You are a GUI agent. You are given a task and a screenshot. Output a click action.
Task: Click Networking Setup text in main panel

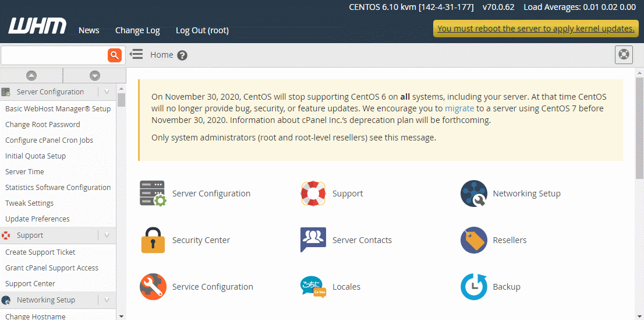pos(526,194)
